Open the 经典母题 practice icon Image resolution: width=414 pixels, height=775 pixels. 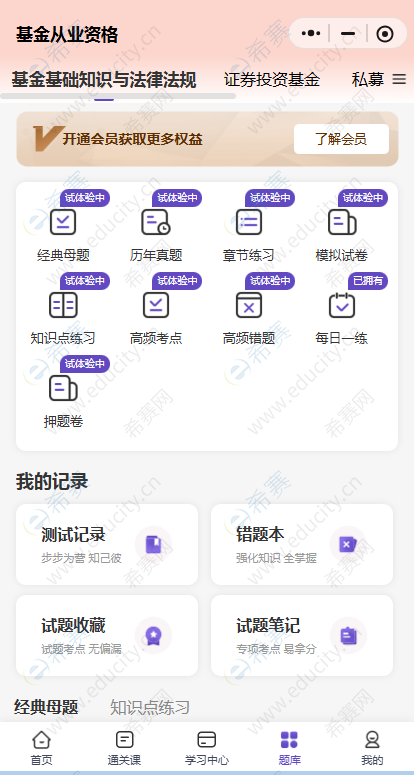[x=63, y=222]
